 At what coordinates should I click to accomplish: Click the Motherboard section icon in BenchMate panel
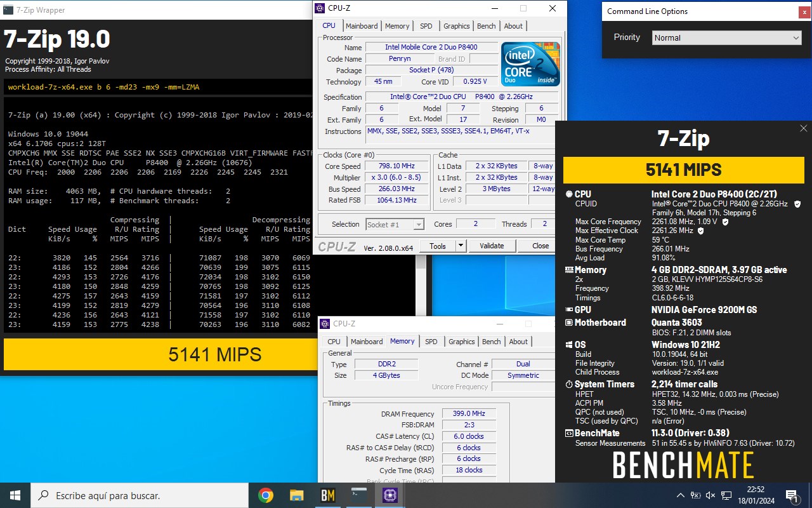point(569,323)
